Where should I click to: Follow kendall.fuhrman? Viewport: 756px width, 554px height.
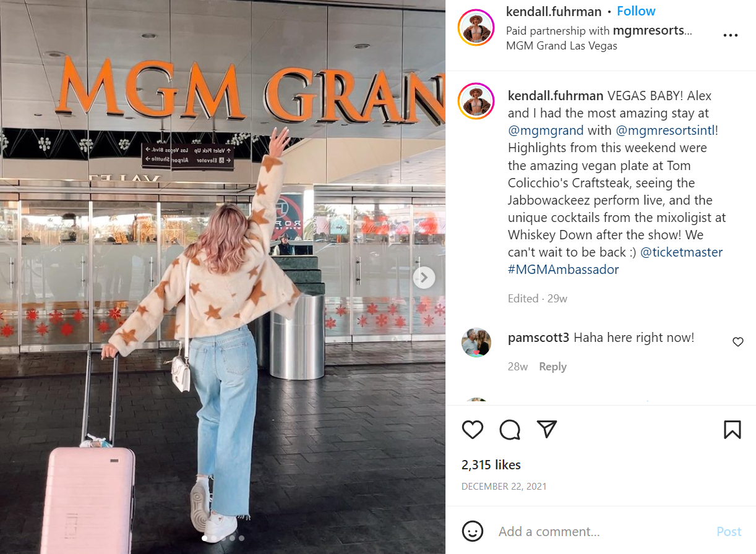pyautogui.click(x=636, y=11)
